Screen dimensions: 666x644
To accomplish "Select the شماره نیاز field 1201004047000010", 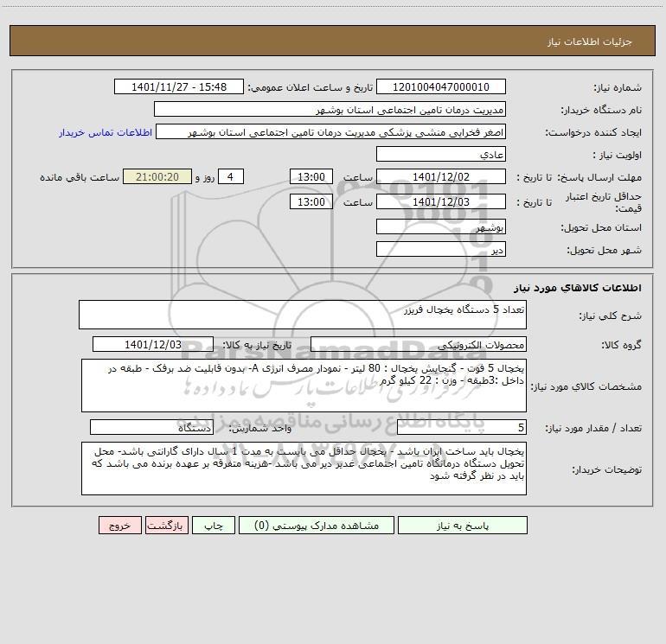I will [x=441, y=86].
